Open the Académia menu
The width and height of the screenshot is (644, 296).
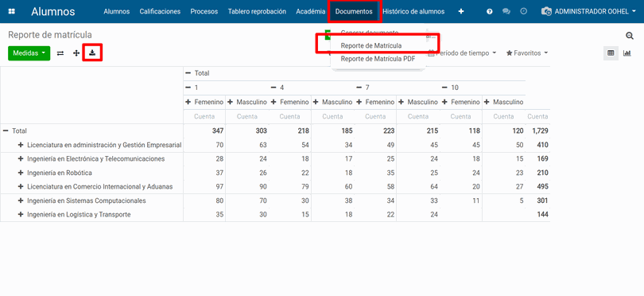pos(311,11)
